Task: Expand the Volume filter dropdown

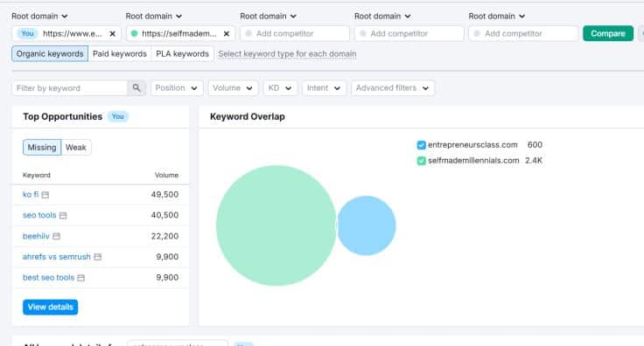Action: point(233,88)
